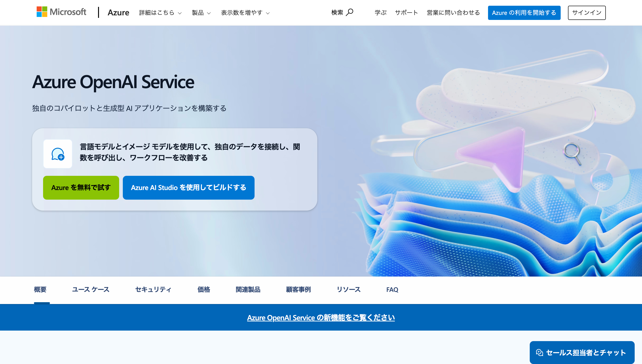
Task: Click the chat-plus icon in the hero card
Action: click(58, 154)
